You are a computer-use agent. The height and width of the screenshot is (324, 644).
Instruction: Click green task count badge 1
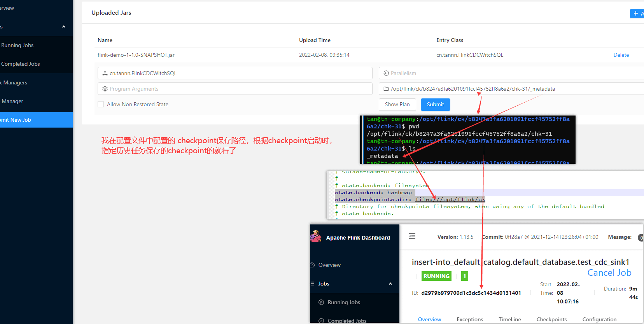464,276
